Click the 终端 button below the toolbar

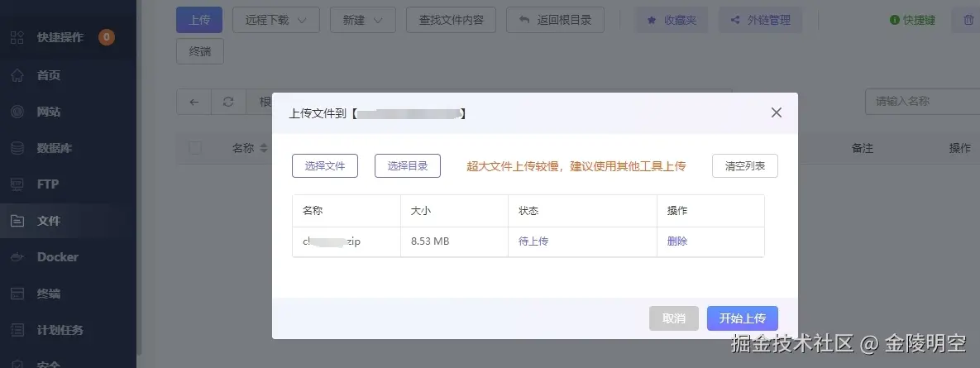pos(200,51)
